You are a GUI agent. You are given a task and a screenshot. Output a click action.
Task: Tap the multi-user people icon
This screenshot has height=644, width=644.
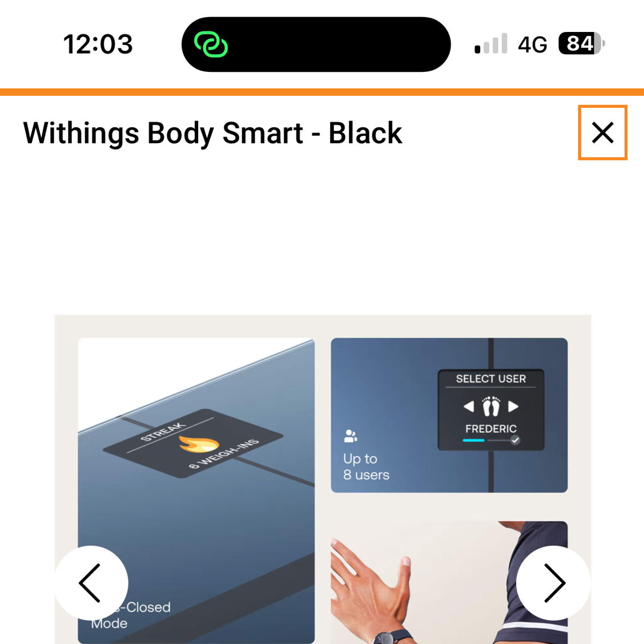pyautogui.click(x=350, y=436)
